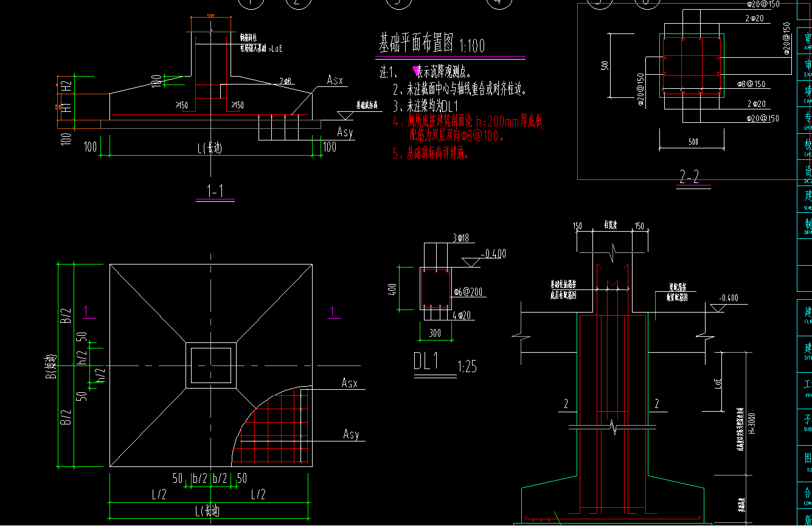The image size is (812, 526).
Task: Select '柱宽度' dimension text above column
Action: coord(611,225)
